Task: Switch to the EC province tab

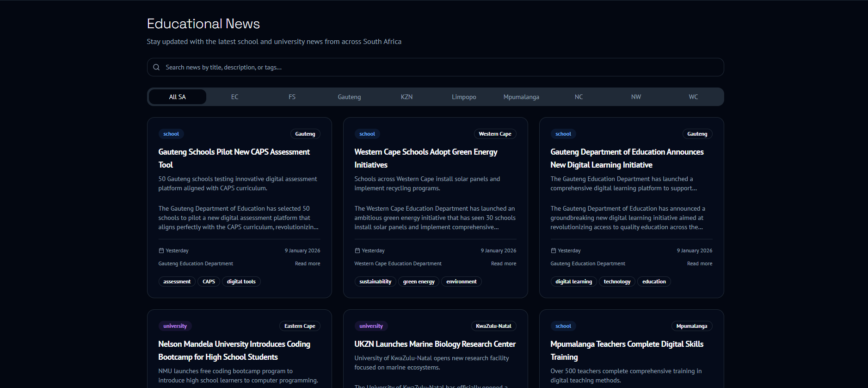Action: coord(234,97)
